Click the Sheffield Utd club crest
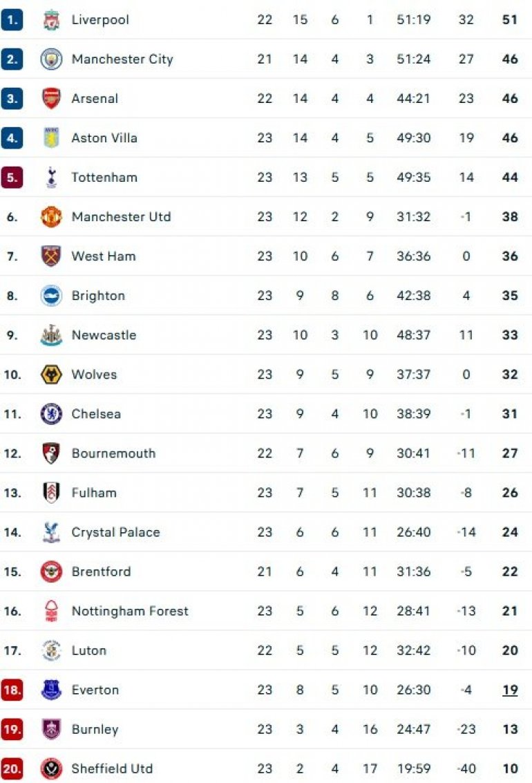Screen dimensions: 532x783 point(51,768)
